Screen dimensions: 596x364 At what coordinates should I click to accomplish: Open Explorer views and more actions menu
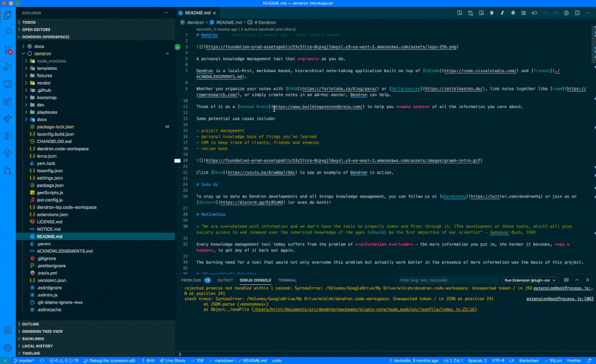click(166, 13)
